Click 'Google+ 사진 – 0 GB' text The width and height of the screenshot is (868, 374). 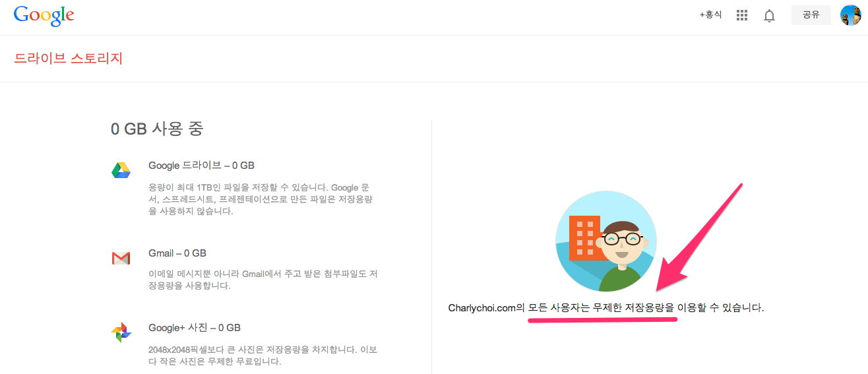point(195,327)
